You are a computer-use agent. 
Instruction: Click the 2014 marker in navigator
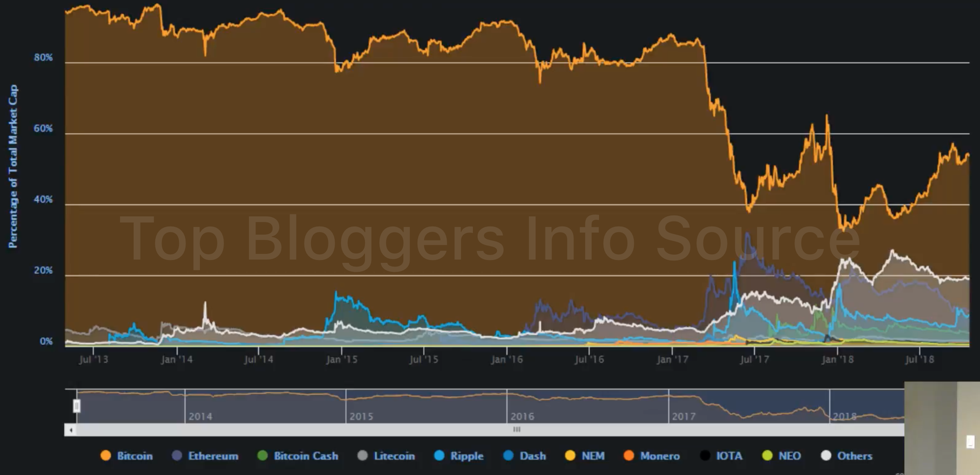[200, 416]
